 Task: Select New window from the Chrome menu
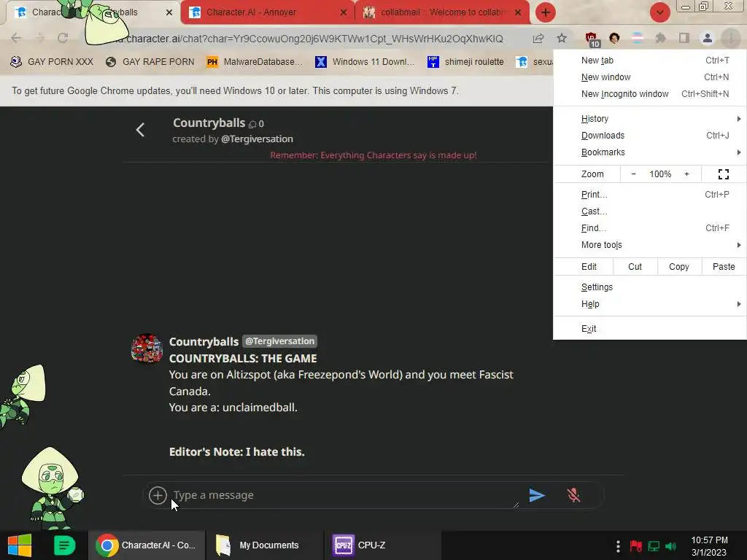coord(650,77)
